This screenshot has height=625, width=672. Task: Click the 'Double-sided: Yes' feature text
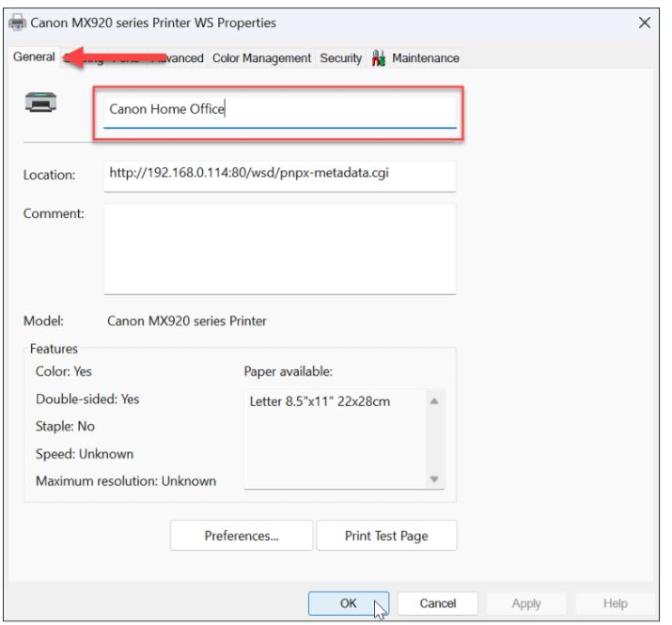click(87, 399)
